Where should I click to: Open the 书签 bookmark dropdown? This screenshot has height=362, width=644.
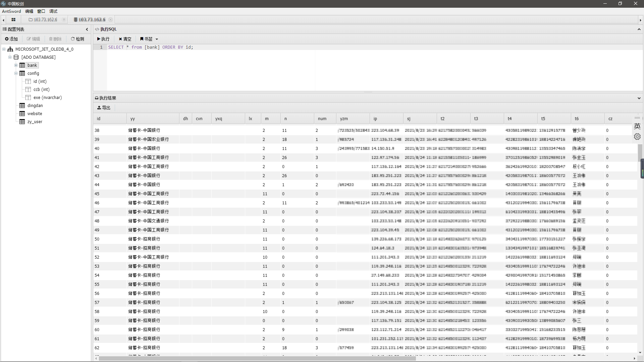149,39
